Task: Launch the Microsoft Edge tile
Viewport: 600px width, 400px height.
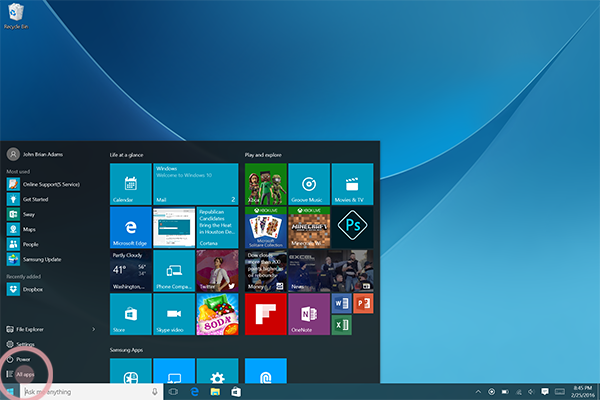Action: point(130,227)
